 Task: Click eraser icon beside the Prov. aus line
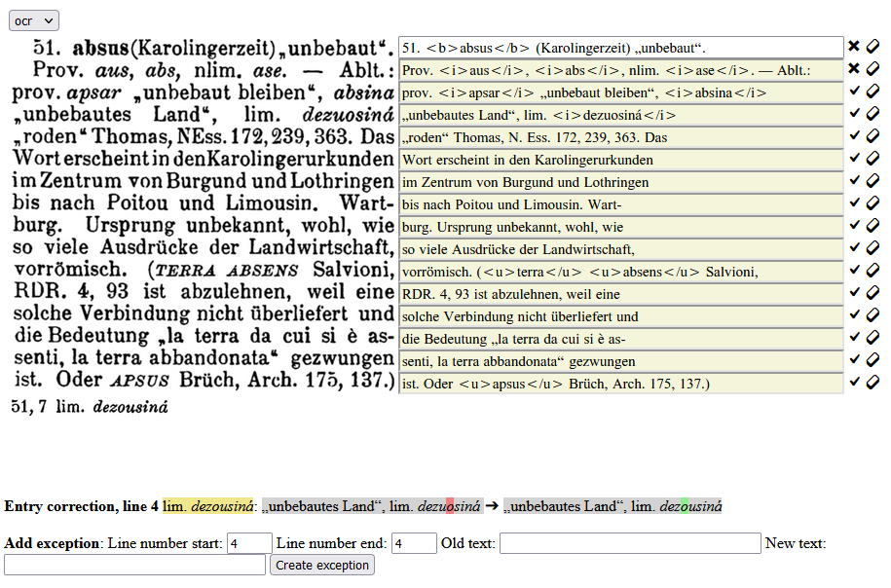872,69
